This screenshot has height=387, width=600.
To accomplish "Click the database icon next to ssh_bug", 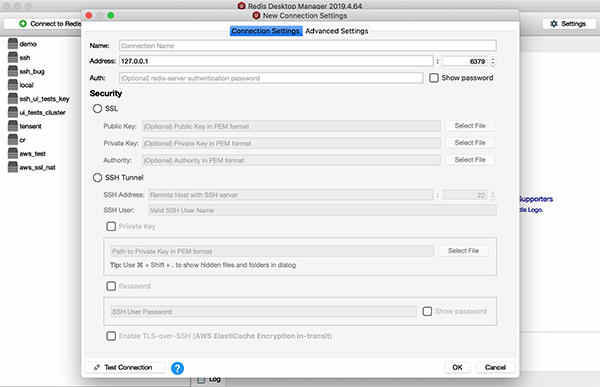I will [x=13, y=71].
